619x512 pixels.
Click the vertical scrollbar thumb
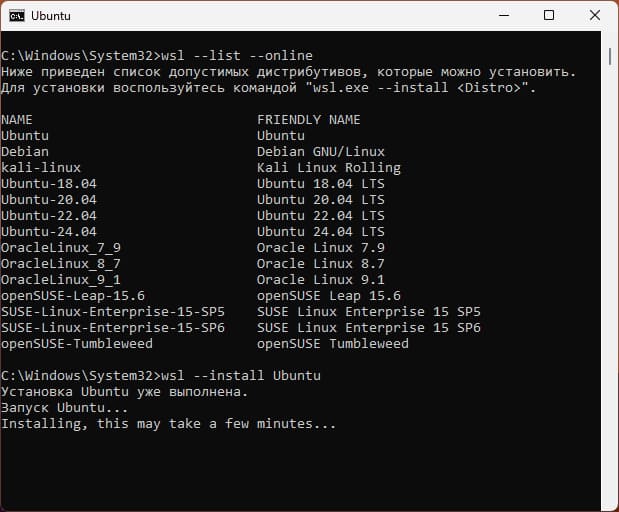click(610, 56)
